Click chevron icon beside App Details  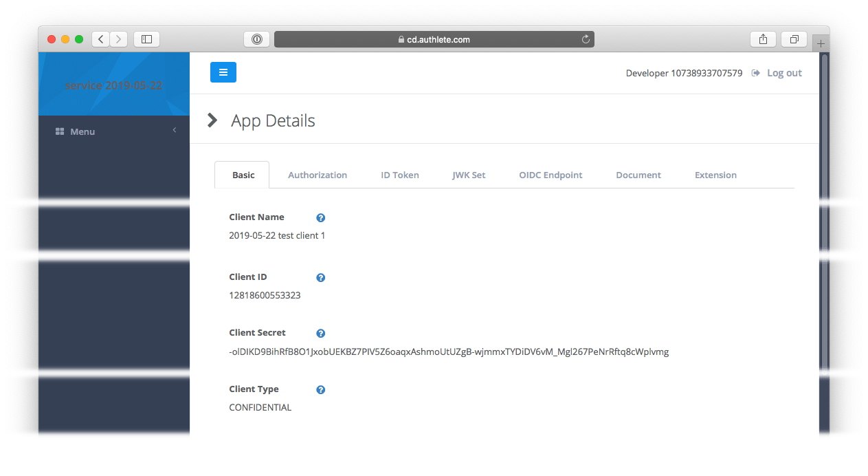pos(212,120)
